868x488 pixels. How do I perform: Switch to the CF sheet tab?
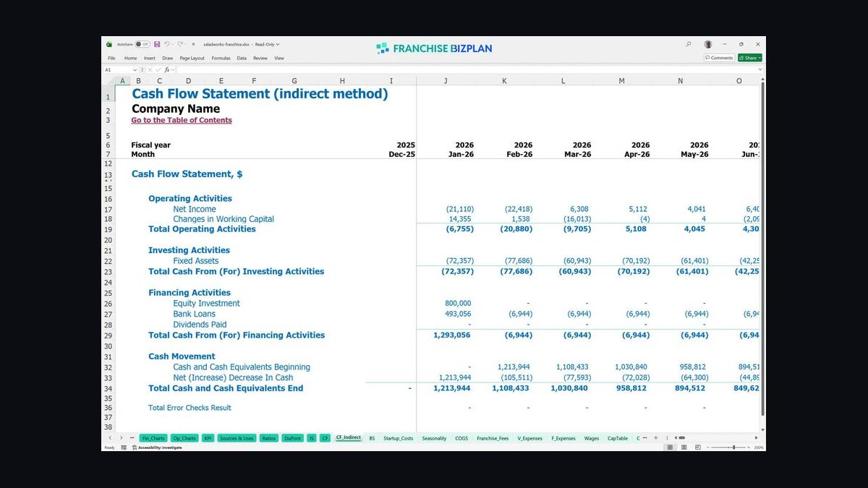[x=325, y=438]
